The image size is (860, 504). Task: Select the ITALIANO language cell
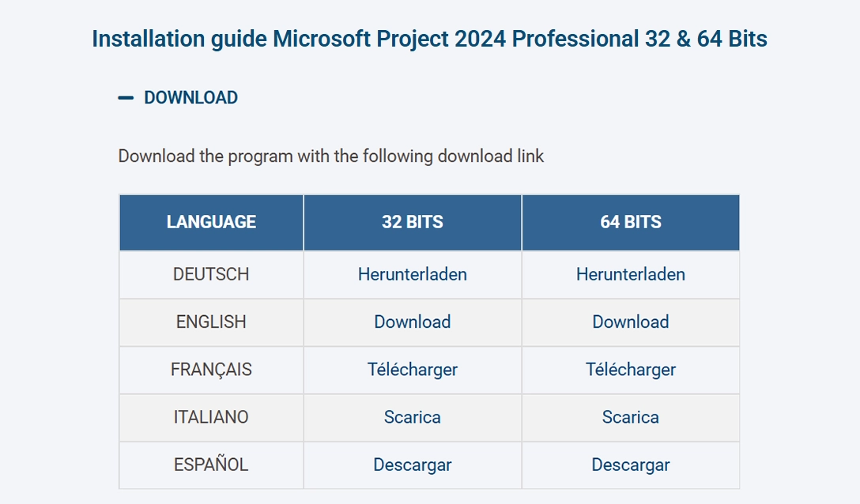point(211,417)
